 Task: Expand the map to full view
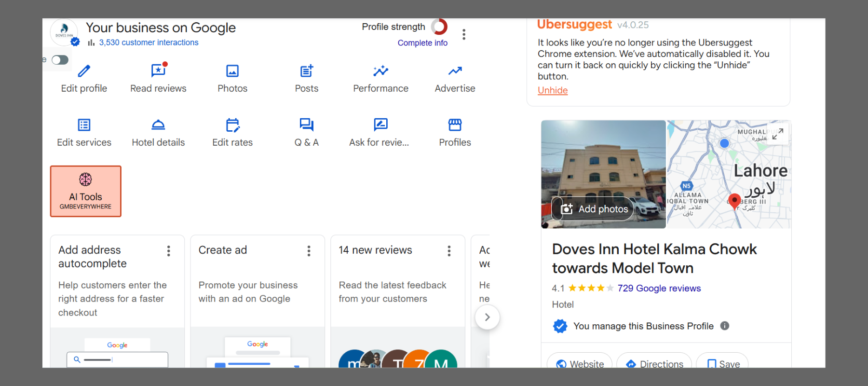coord(777,134)
